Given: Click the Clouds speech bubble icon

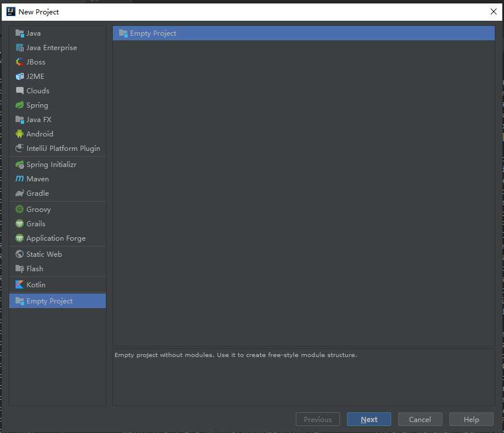Looking at the screenshot, I should click(x=20, y=91).
